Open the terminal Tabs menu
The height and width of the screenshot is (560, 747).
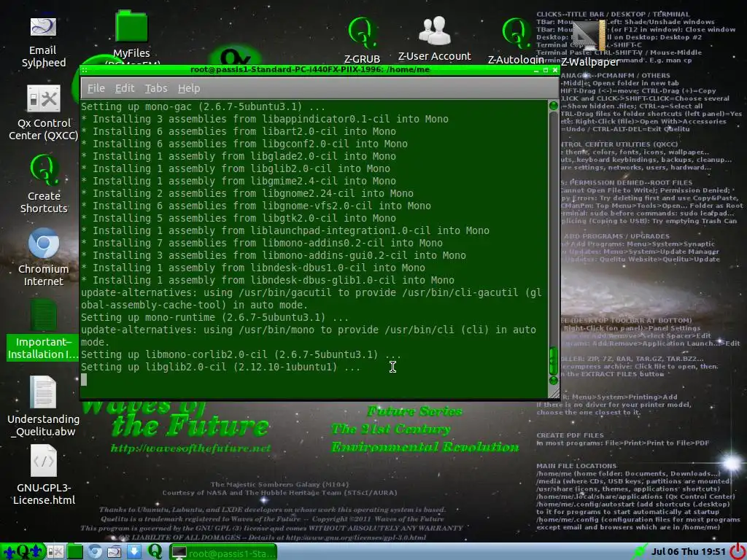156,88
